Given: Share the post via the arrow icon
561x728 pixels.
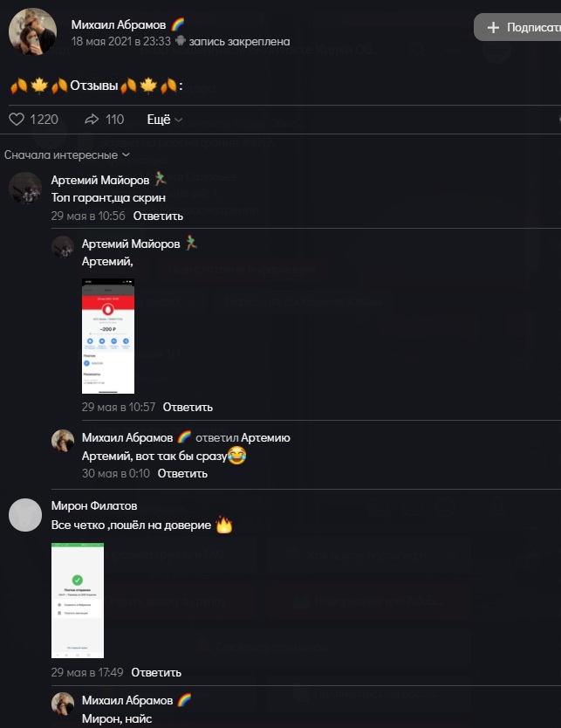Looking at the screenshot, I should pyautogui.click(x=92, y=120).
